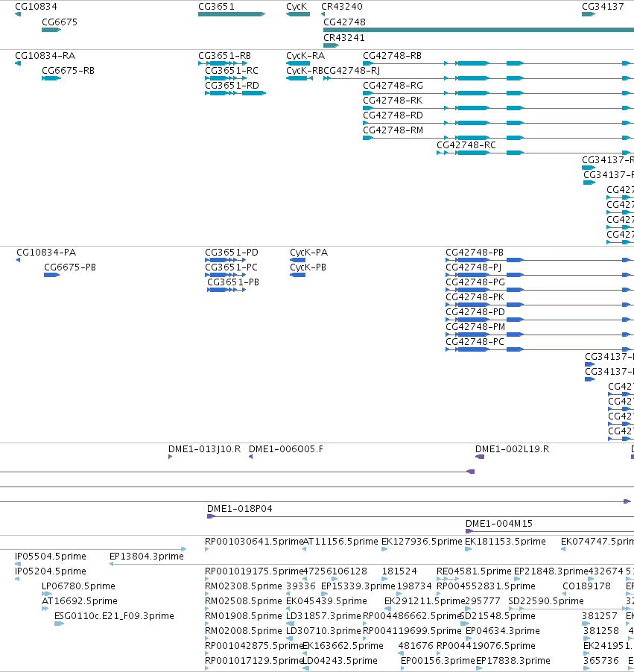Click protein CG42748-PC label
Viewport: 634px width, 672px height.
(475, 341)
